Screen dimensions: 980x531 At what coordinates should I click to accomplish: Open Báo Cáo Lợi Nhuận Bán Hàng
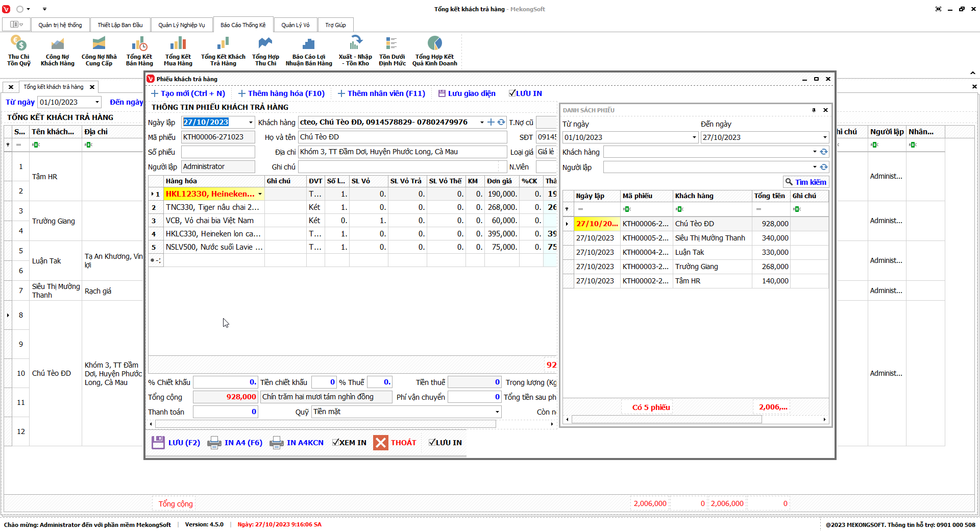point(308,43)
